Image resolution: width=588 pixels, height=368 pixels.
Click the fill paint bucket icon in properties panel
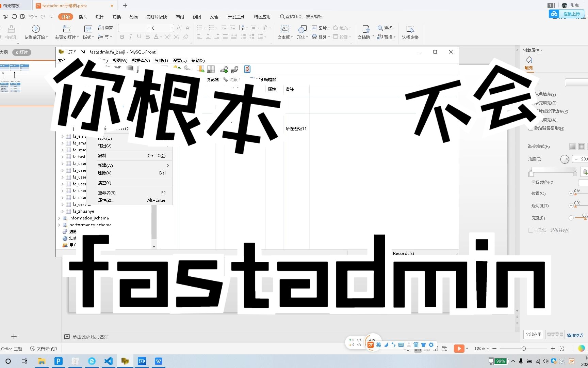(529, 60)
